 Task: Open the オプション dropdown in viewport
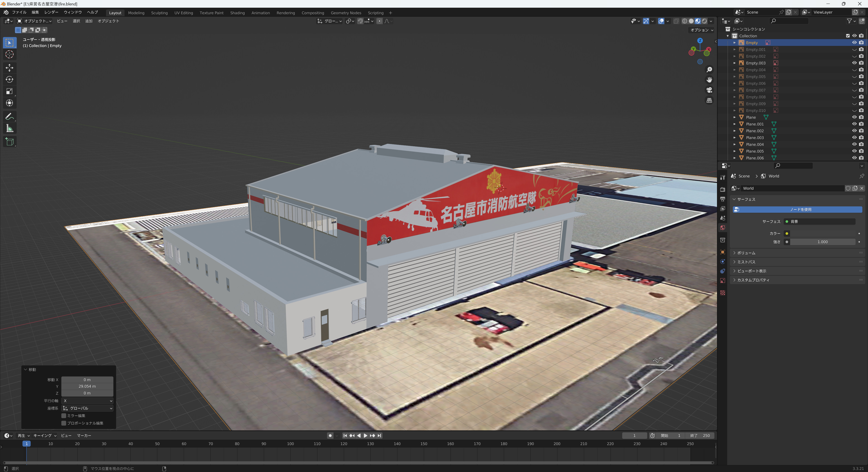(x=702, y=30)
